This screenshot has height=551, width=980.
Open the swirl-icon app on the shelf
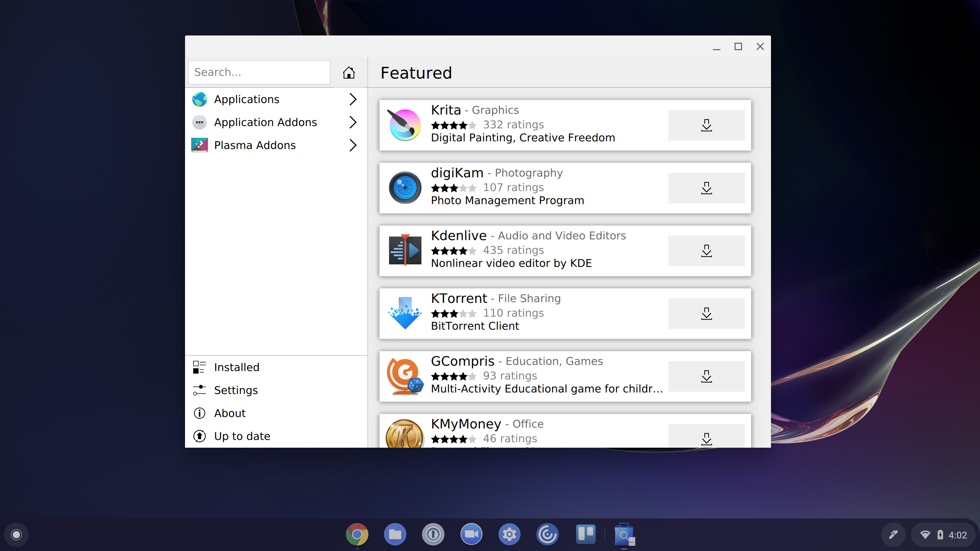point(547,535)
